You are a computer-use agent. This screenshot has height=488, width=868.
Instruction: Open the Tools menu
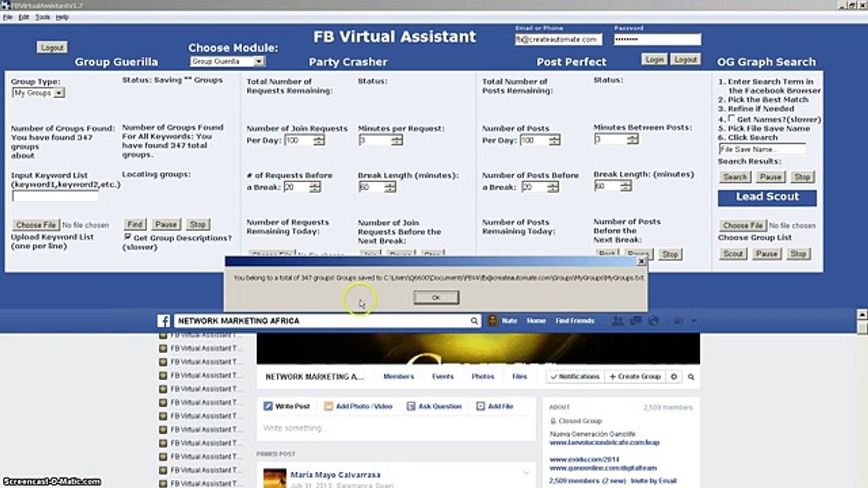(43, 17)
